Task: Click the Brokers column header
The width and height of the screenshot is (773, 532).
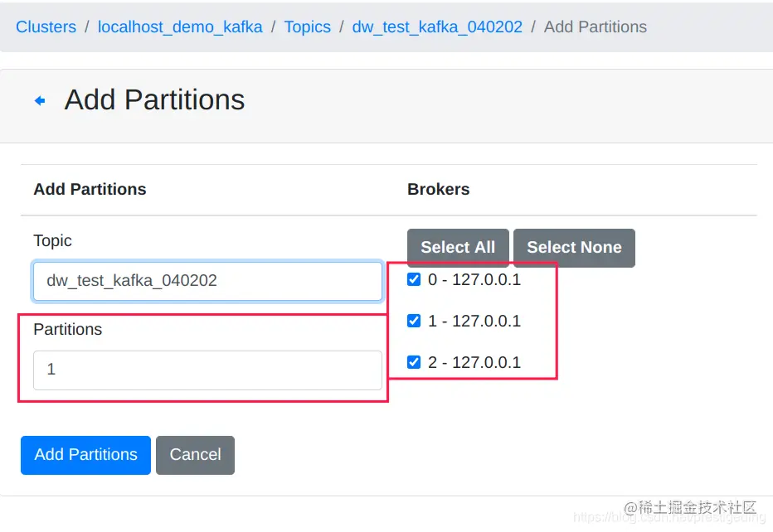Action: (438, 189)
